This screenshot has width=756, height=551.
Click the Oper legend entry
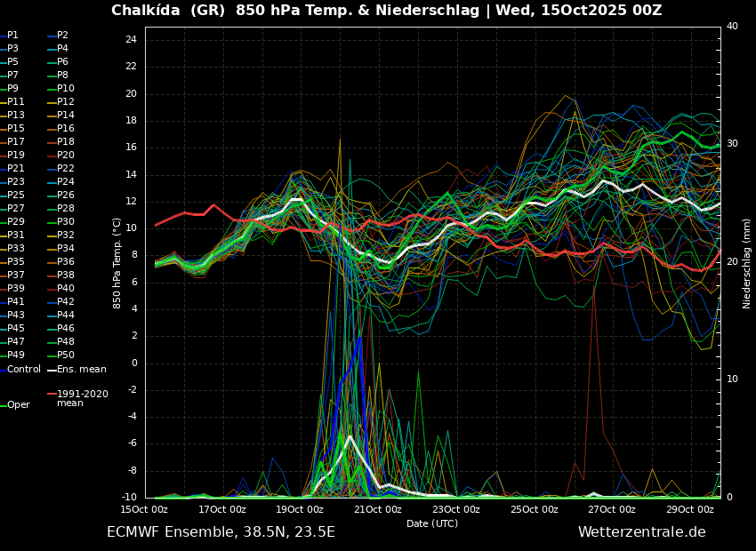19,405
